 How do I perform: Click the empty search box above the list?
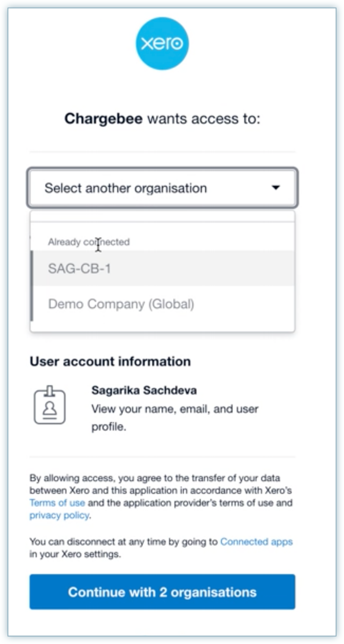click(x=162, y=217)
